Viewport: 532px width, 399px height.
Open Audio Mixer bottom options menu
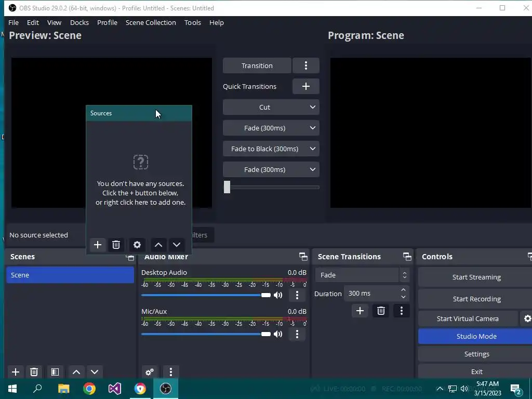pos(170,372)
